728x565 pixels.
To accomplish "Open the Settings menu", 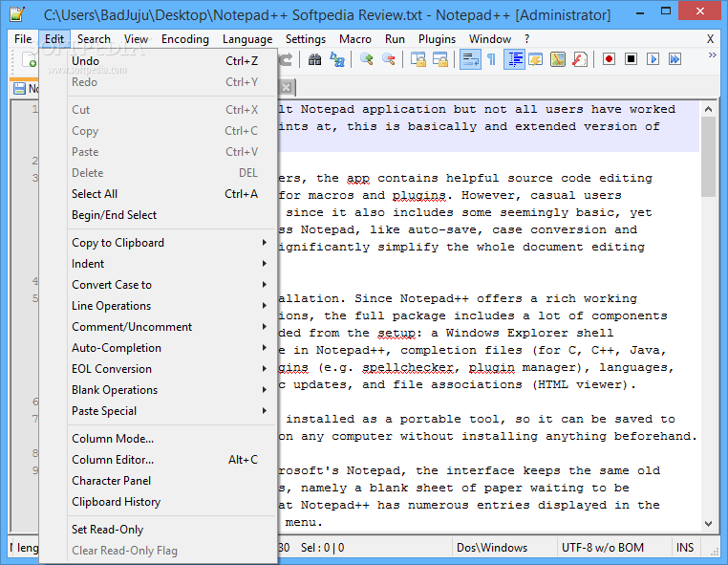I will (306, 39).
